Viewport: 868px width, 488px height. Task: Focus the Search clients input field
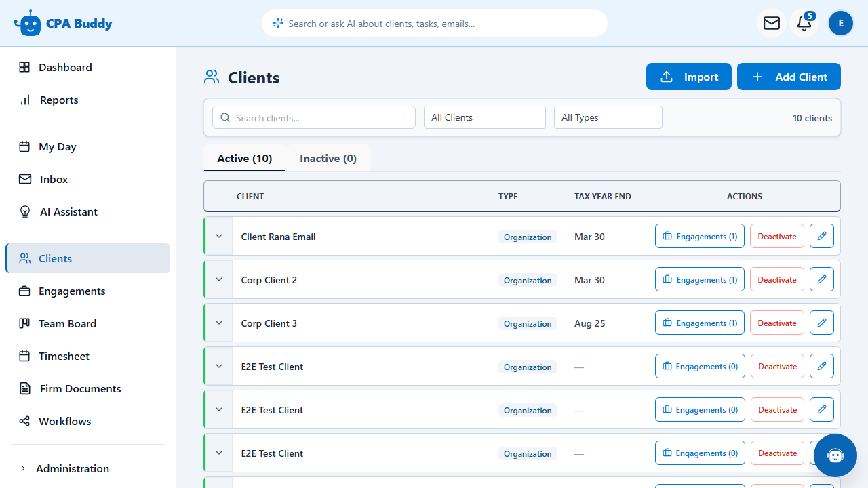[314, 117]
